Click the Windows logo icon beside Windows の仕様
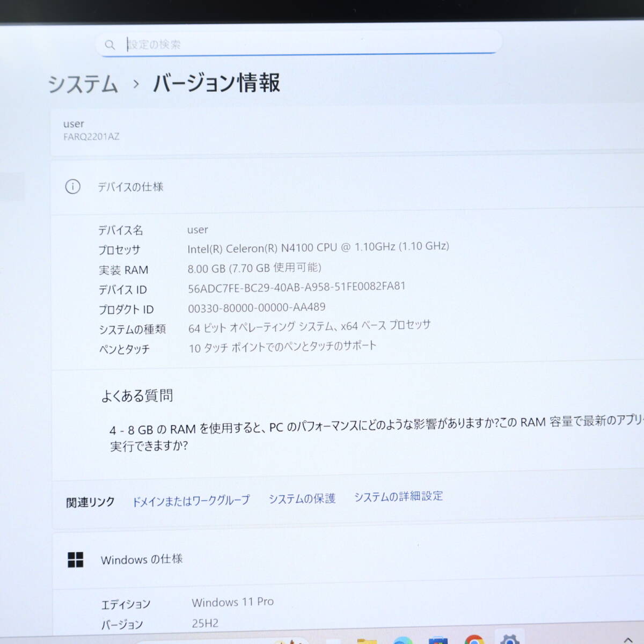The image size is (644, 644). (76, 560)
